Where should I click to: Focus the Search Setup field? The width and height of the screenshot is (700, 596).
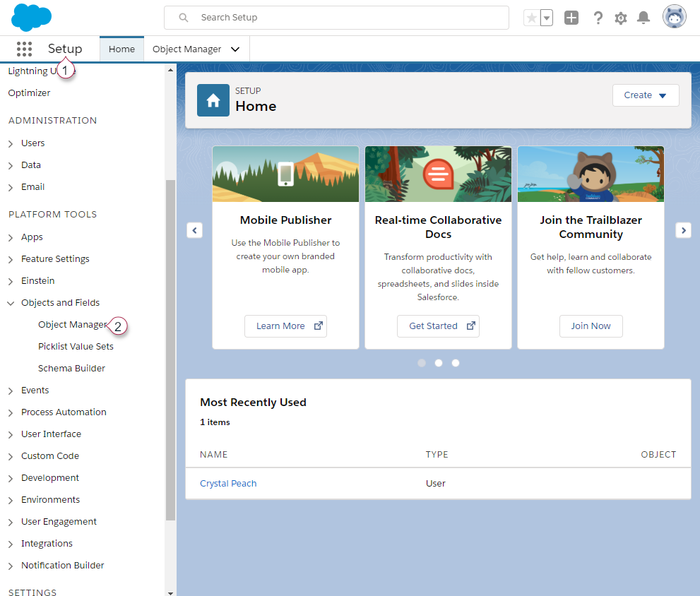(336, 18)
